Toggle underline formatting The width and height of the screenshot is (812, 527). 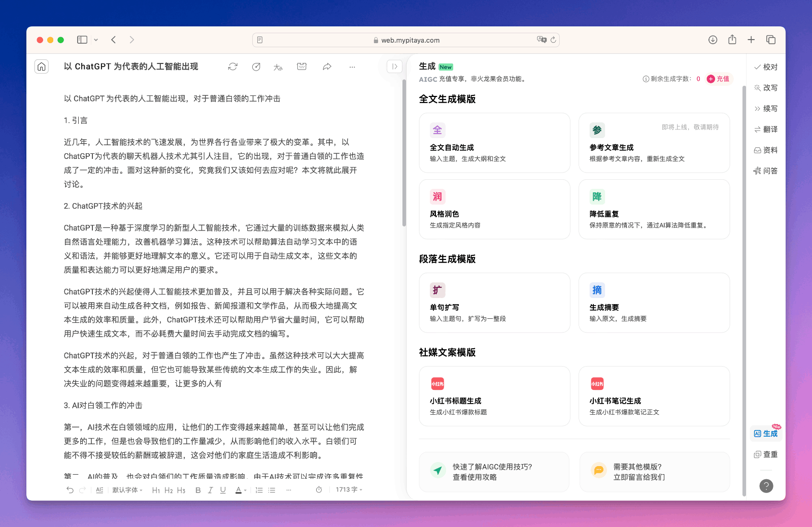tap(223, 490)
